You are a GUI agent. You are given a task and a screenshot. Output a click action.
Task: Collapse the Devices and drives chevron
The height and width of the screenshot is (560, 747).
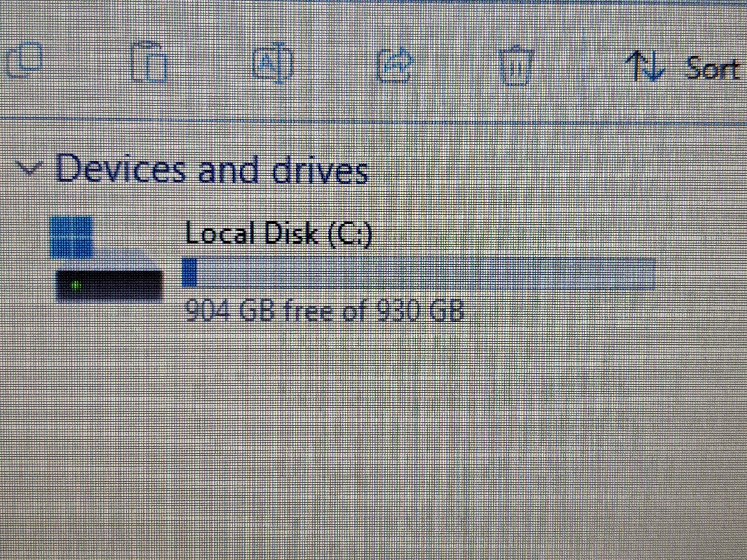29,168
